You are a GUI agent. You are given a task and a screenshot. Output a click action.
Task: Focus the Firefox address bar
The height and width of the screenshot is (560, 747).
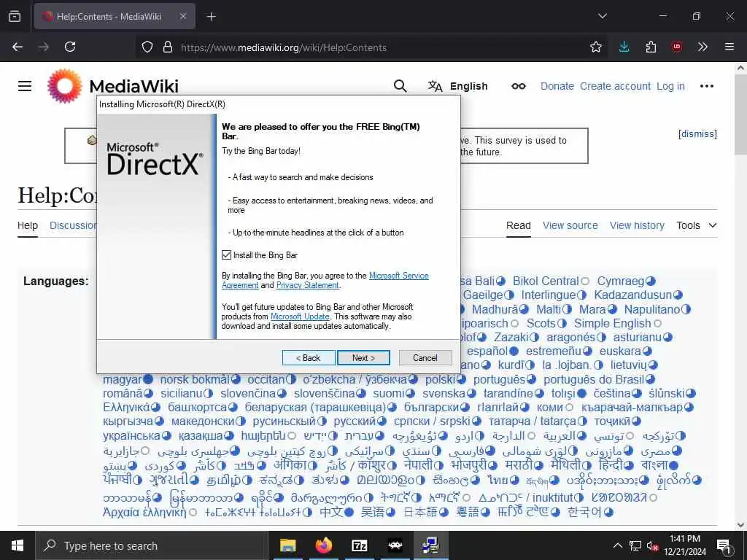pyautogui.click(x=371, y=47)
